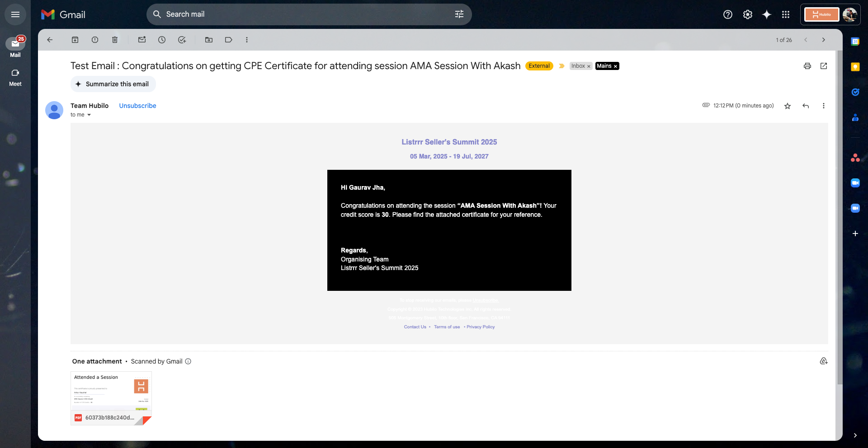Viewport: 868px width, 448px height.
Task: Open search filter options icon
Action: click(x=459, y=14)
